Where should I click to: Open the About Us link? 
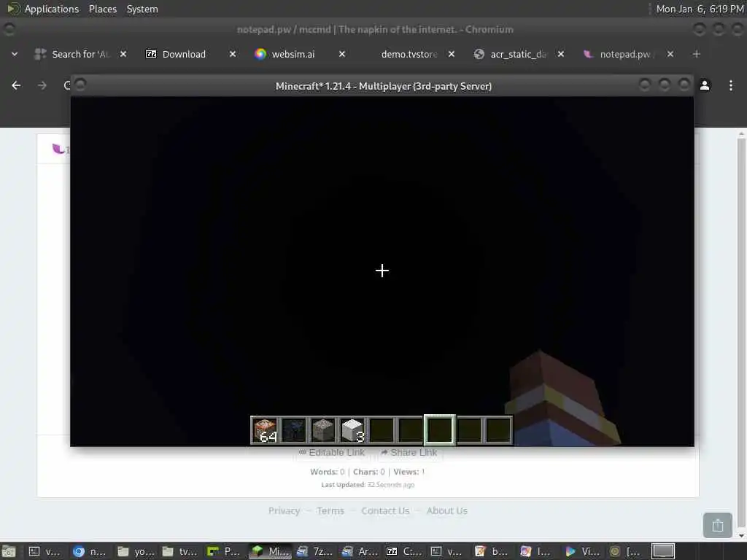pyautogui.click(x=447, y=511)
